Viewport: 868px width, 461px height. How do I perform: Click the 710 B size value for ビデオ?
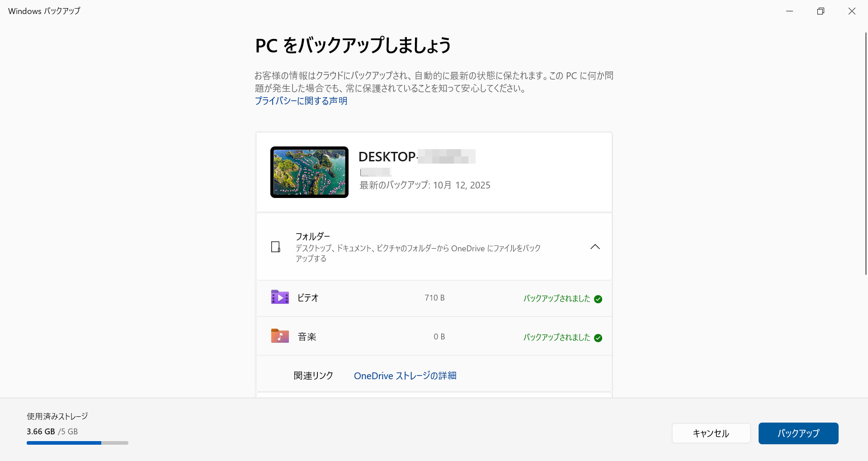[x=434, y=297]
